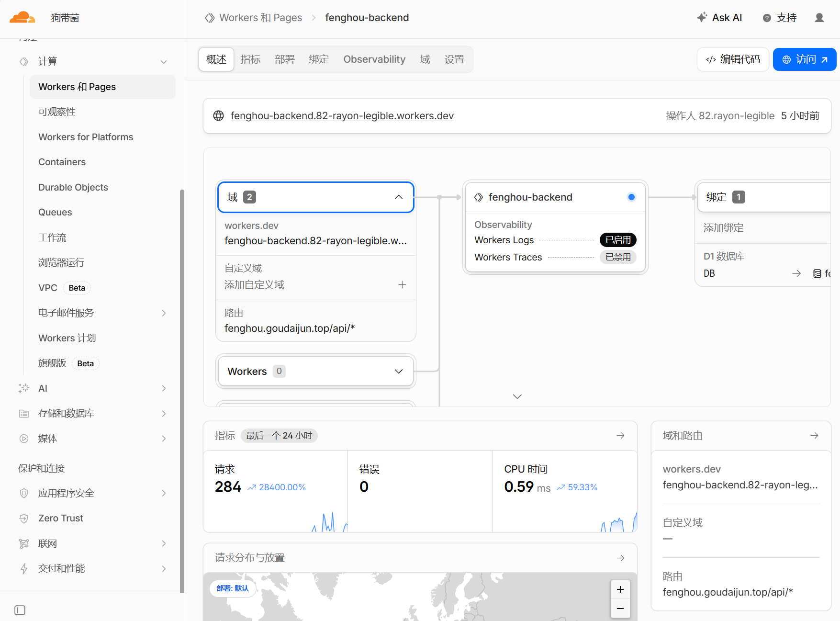
Task: Click the globe icon beside workers.dev URL
Action: click(218, 116)
